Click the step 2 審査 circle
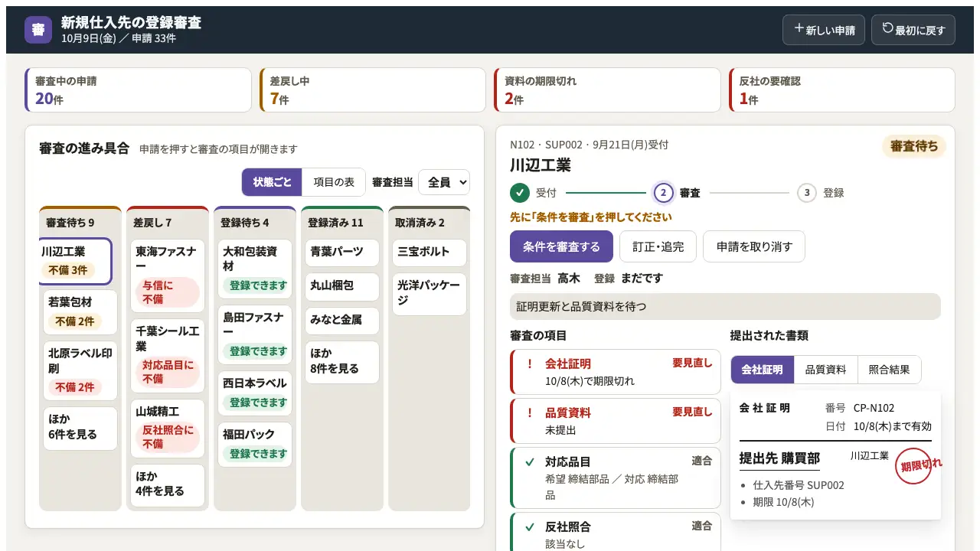 [x=664, y=193]
